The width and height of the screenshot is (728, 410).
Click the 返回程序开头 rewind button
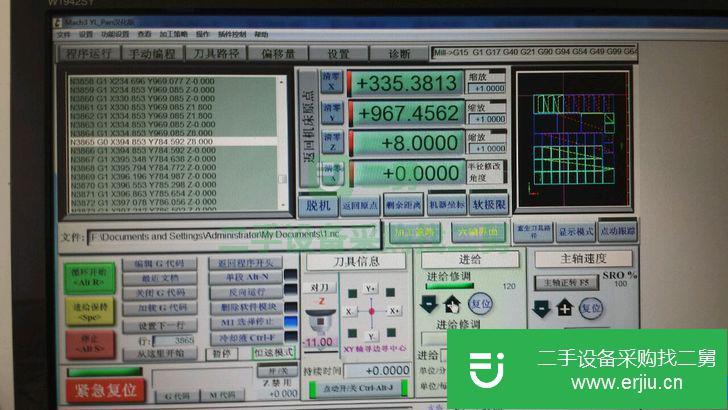pyautogui.click(x=246, y=263)
